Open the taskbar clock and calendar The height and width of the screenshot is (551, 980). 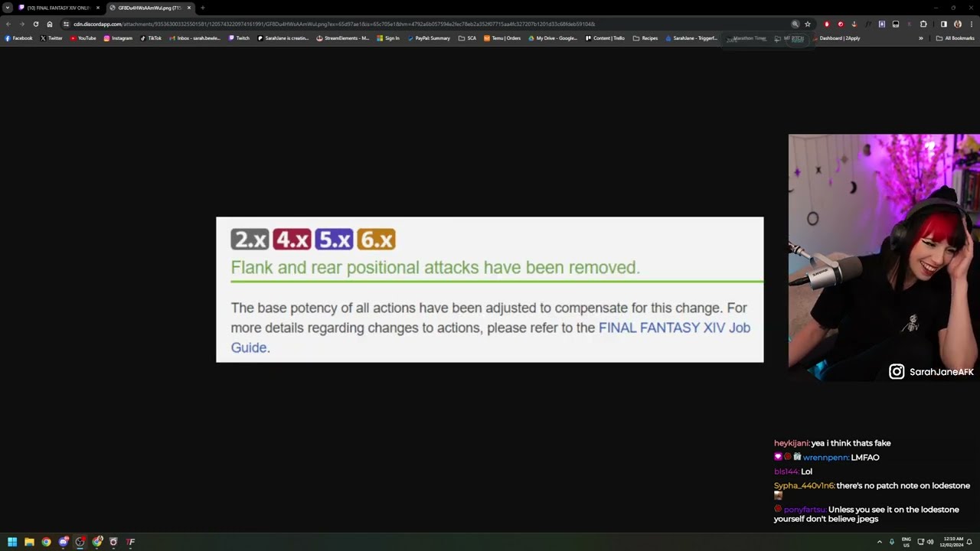point(953,542)
